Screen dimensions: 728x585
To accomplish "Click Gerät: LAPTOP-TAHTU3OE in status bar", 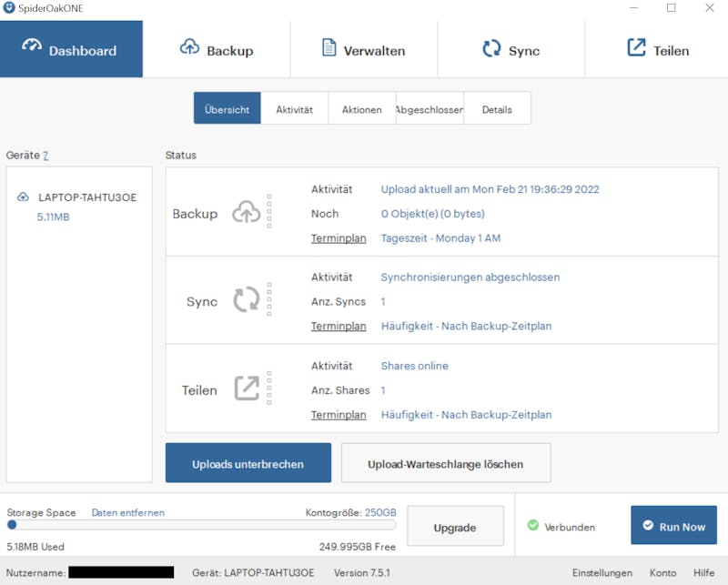I will [x=253, y=572].
